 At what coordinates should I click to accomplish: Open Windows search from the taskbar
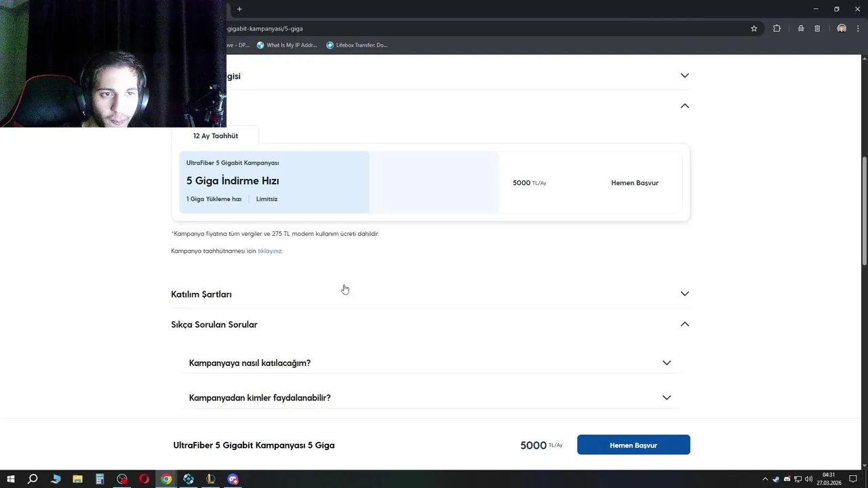pos(33,479)
